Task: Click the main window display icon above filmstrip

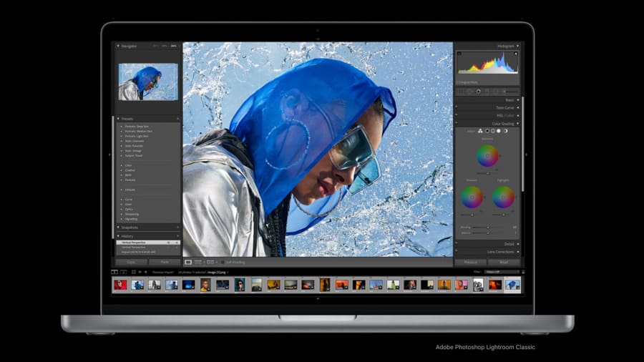Action: [114, 272]
